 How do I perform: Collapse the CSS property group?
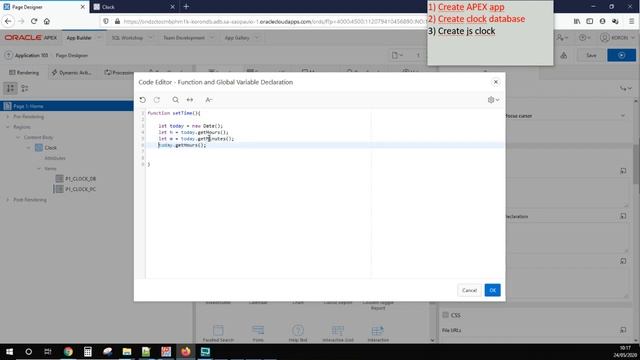(446, 315)
